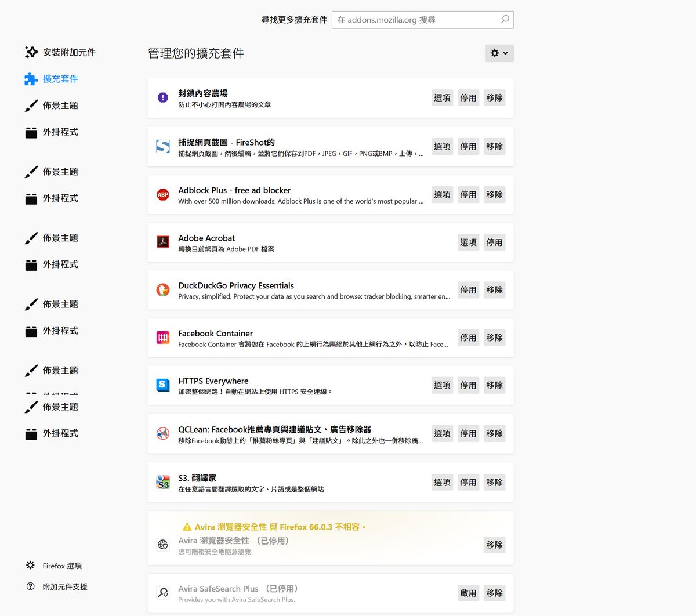Viewport: 696px width, 616px height.
Task: Click the 封鎖內容農場 purple icon
Action: click(x=162, y=97)
